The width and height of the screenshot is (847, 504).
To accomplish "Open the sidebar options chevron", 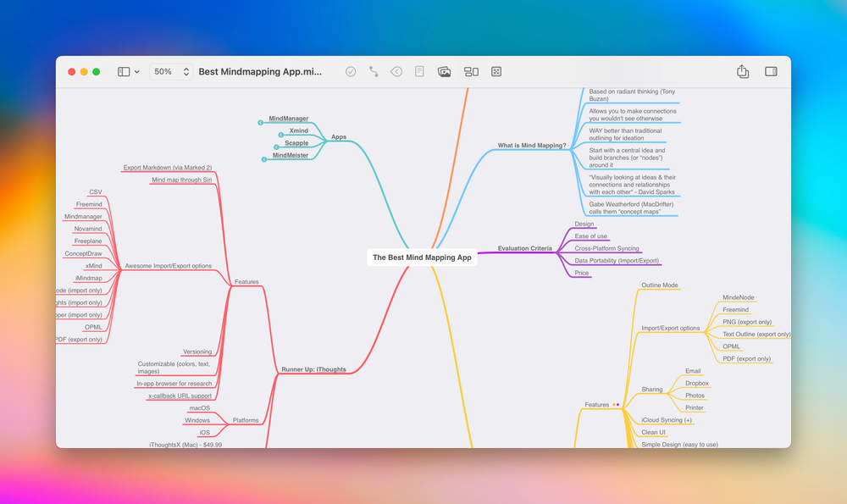I will point(136,71).
